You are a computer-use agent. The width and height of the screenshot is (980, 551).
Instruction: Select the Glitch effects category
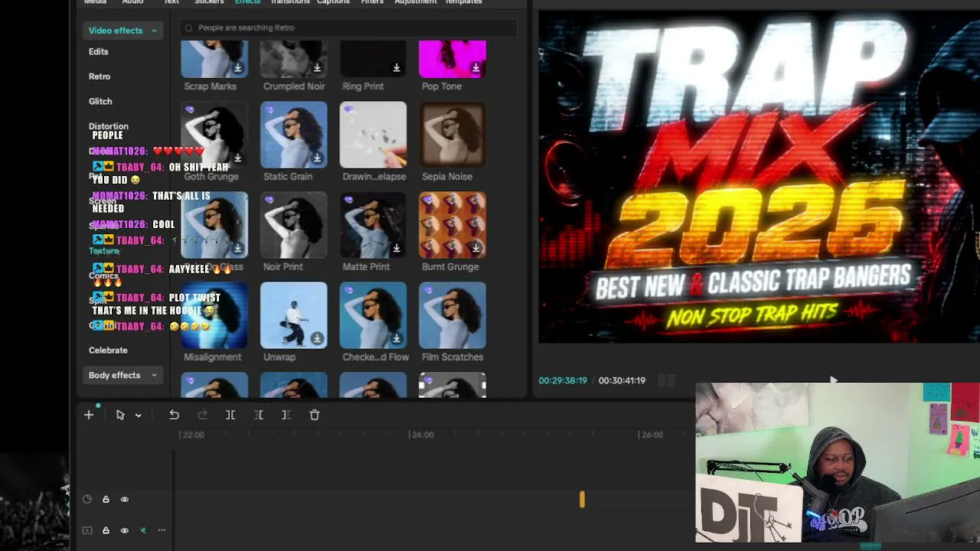pyautogui.click(x=100, y=101)
